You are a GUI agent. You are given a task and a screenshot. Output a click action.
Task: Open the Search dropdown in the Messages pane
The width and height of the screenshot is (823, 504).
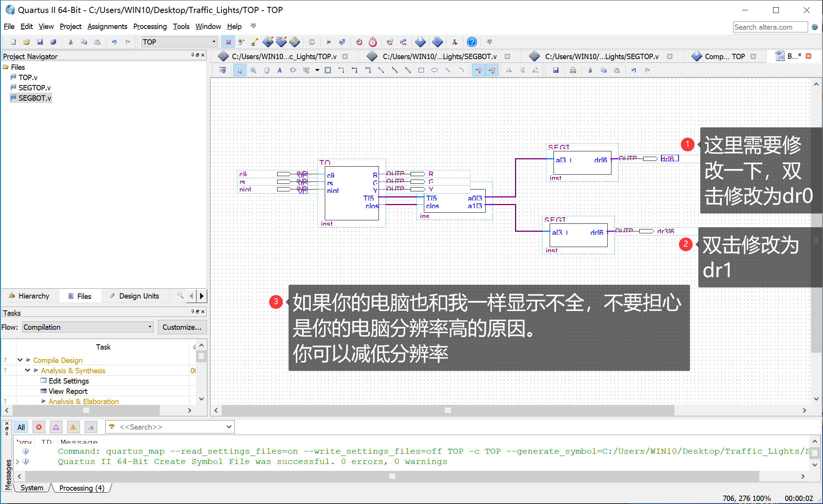coord(229,427)
